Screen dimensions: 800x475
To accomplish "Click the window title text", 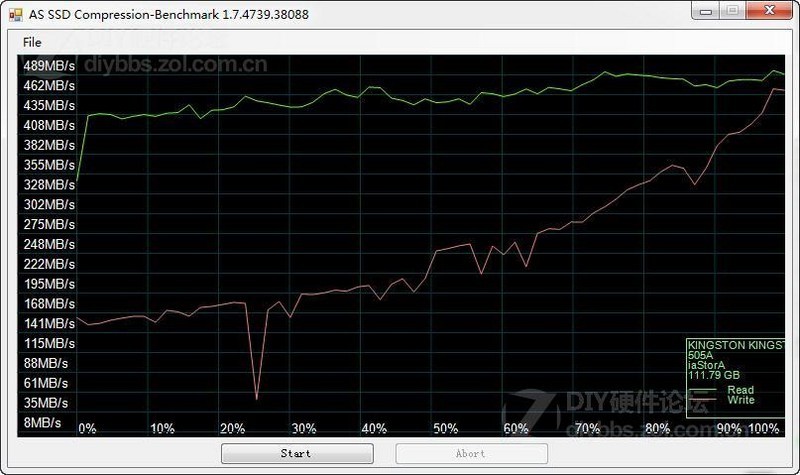I will click(x=169, y=14).
